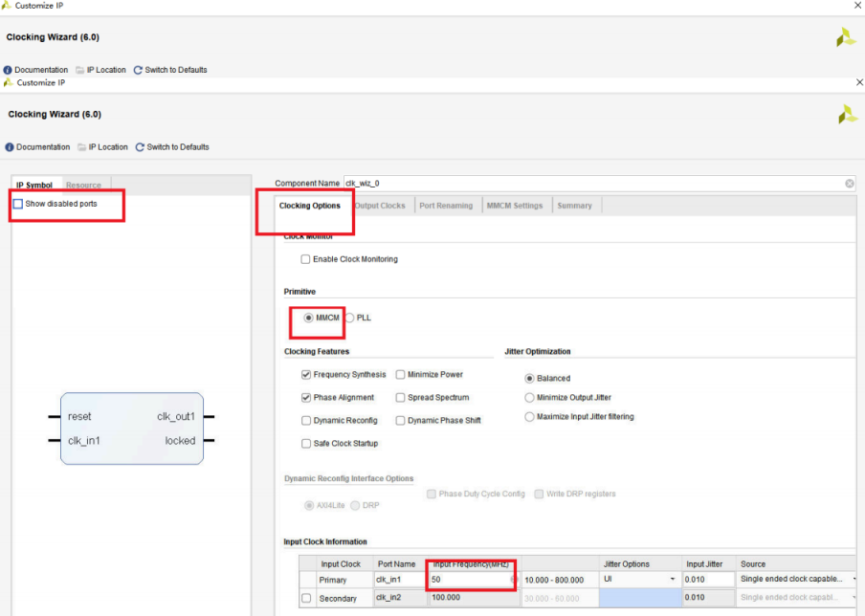Enable the Show disabled ports checkbox

coord(18,204)
